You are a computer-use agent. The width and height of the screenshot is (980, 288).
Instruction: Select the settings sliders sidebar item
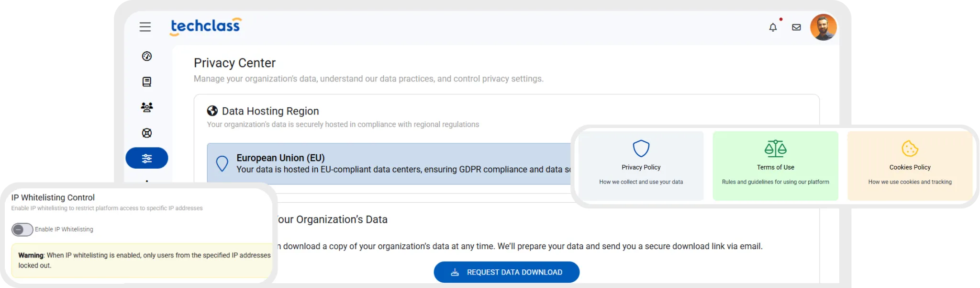[x=147, y=158]
